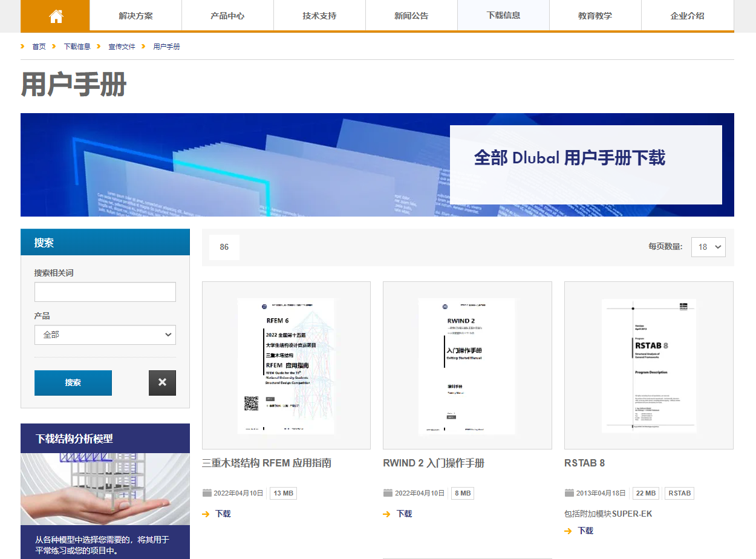This screenshot has width=756, height=559.
Task: Expand the 产品 dropdown showing 全部
Action: click(105, 335)
